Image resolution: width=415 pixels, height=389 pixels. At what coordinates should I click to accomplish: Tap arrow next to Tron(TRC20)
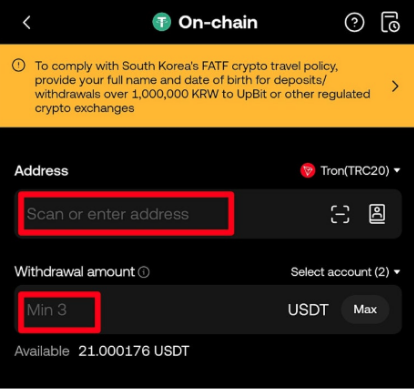point(397,170)
